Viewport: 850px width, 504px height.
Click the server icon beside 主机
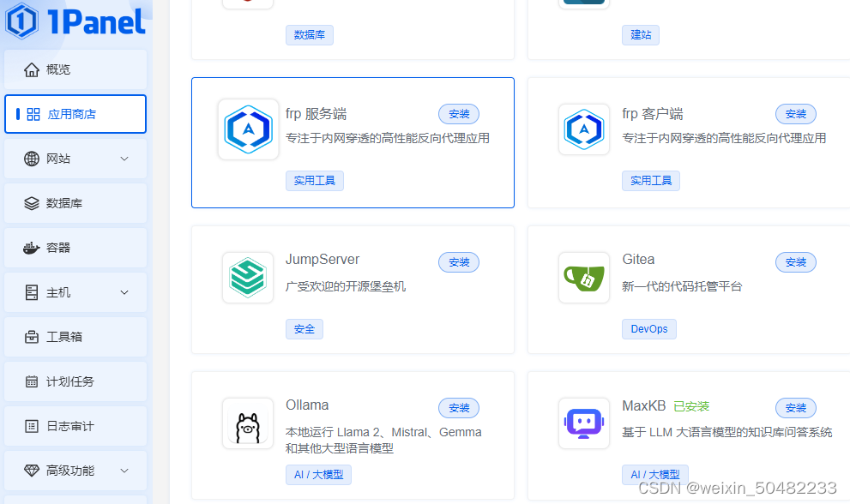click(32, 292)
